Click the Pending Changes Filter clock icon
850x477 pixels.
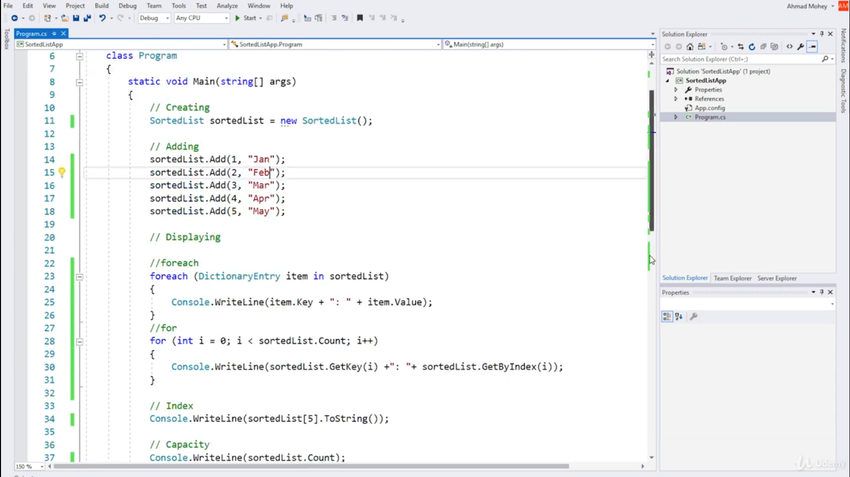pos(724,47)
